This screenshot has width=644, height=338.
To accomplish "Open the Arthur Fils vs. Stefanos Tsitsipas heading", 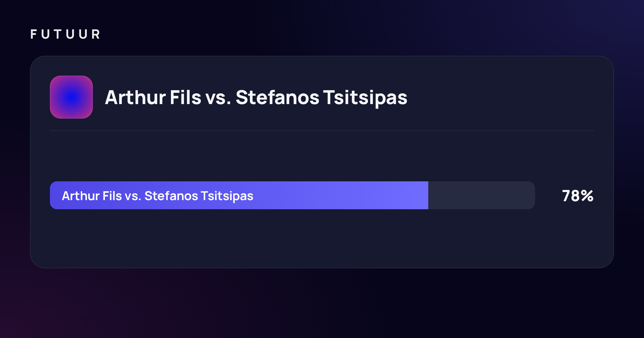I will click(256, 98).
